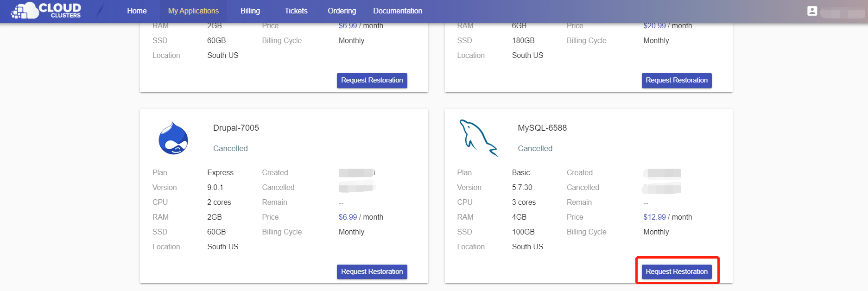Click the 180GB SSD value

pos(523,40)
